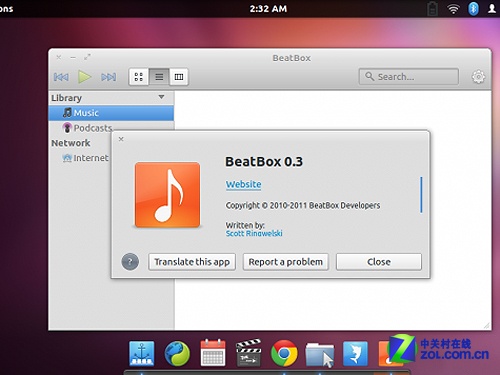Collapse the Library section arrow
Image resolution: width=500 pixels, height=375 pixels.
coord(162,97)
